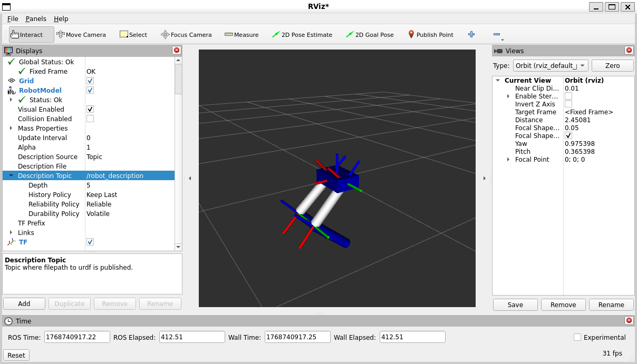Click the Zero view button
The width and height of the screenshot is (637, 364).
point(613,65)
